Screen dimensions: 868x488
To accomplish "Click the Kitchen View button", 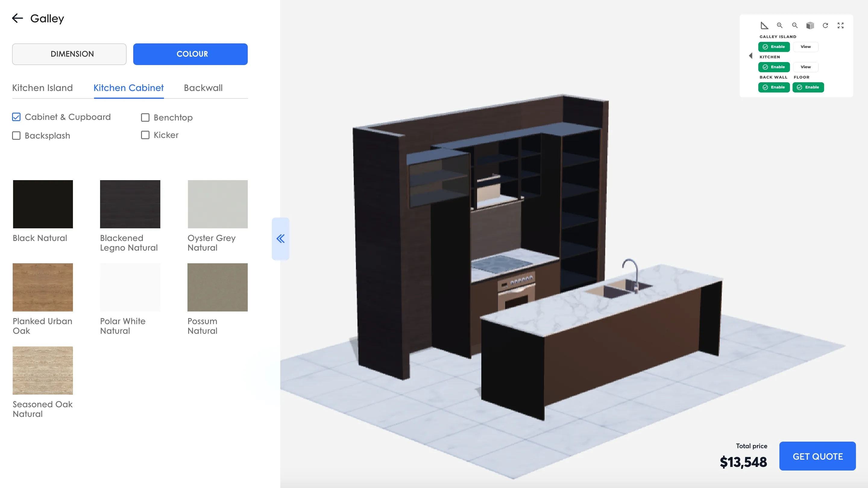I will click(805, 67).
